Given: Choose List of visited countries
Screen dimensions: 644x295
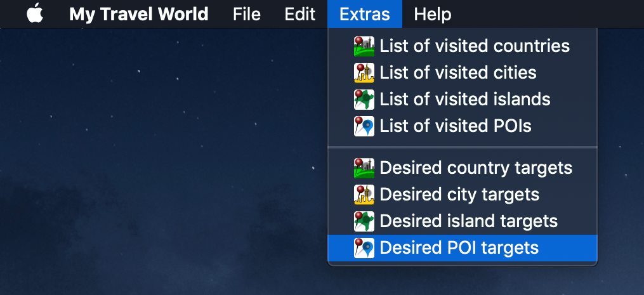Looking at the screenshot, I should click(x=463, y=46).
